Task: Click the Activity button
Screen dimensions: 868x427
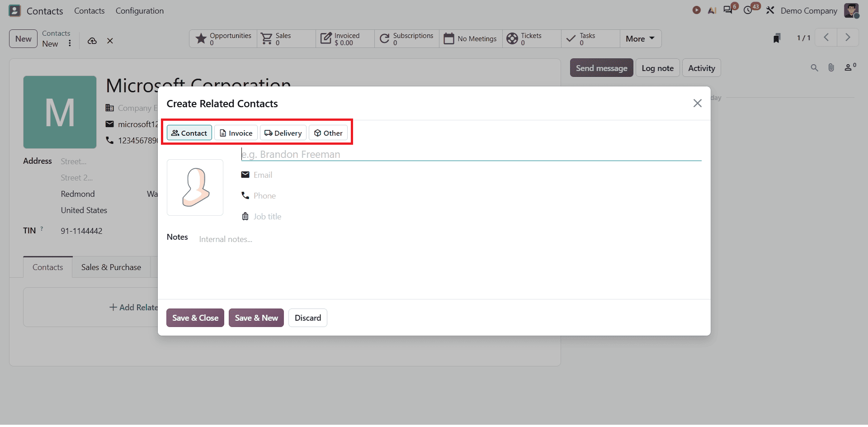Action: point(701,68)
